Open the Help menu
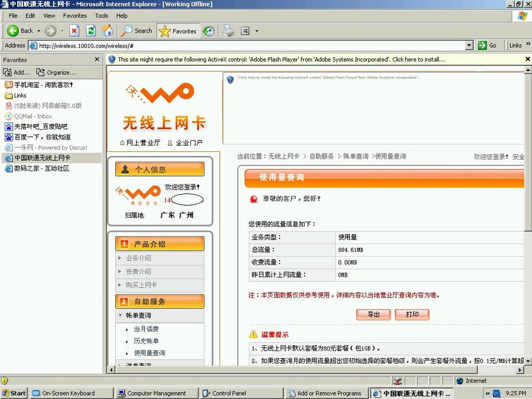Screen dimensions: 532x399 (122, 15)
